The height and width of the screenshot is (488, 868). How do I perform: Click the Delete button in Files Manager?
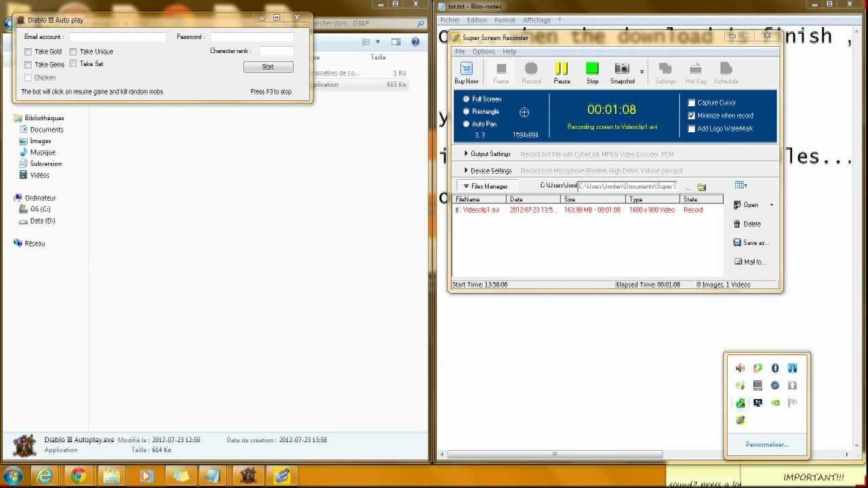tap(747, 224)
